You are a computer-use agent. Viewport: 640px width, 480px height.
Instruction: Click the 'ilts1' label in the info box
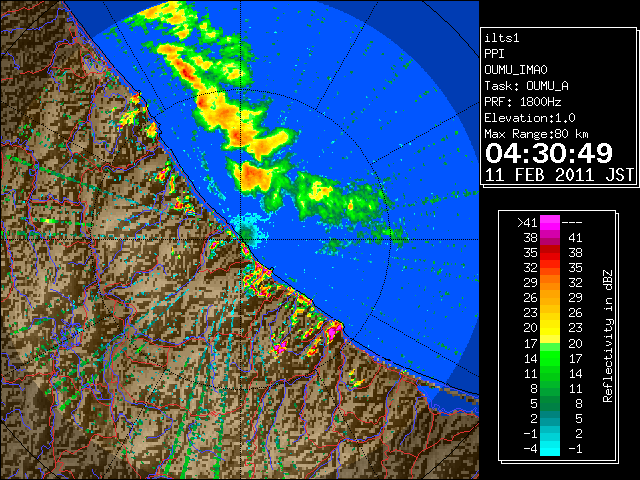502,38
